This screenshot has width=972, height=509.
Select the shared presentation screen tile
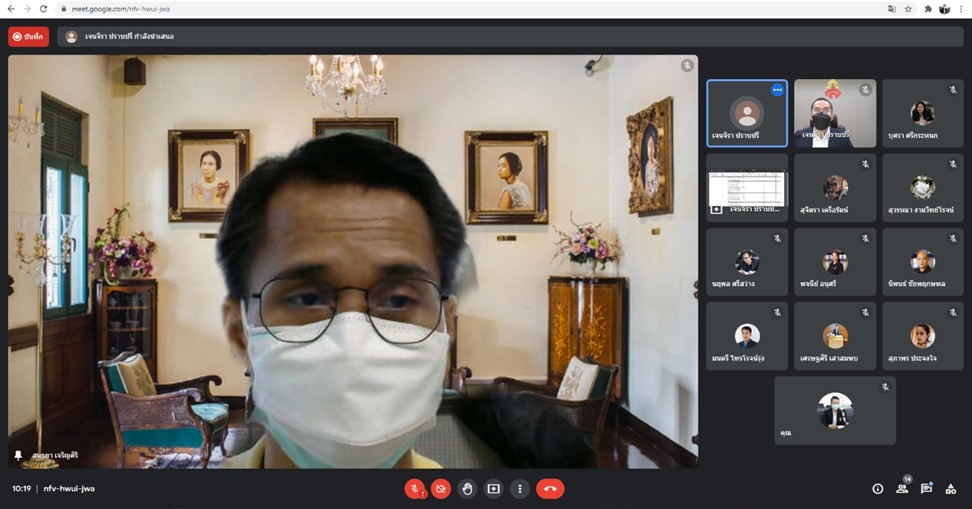pyautogui.click(x=747, y=187)
